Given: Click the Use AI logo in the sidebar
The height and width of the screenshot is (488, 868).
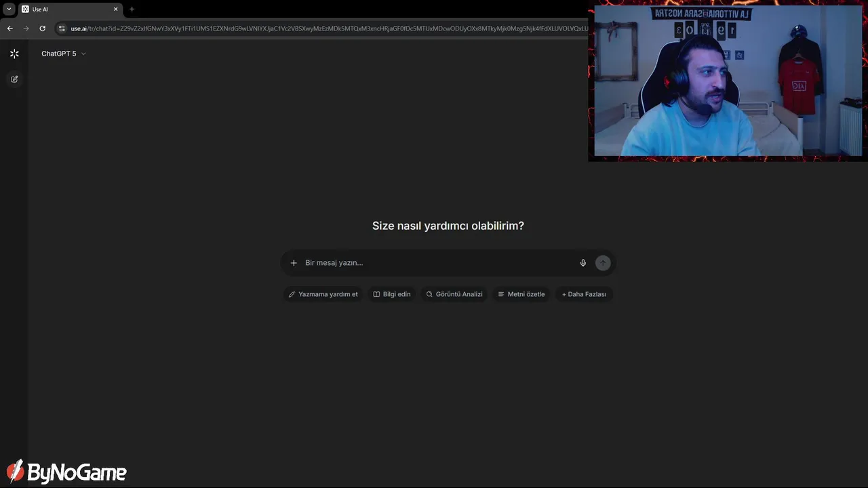Looking at the screenshot, I should [x=14, y=54].
